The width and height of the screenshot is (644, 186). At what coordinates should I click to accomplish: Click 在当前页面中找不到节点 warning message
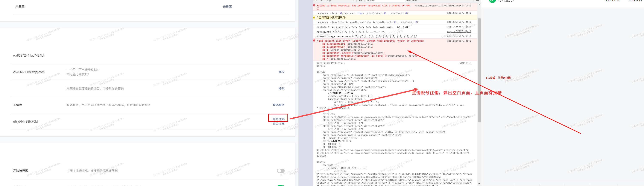(x=331, y=18)
